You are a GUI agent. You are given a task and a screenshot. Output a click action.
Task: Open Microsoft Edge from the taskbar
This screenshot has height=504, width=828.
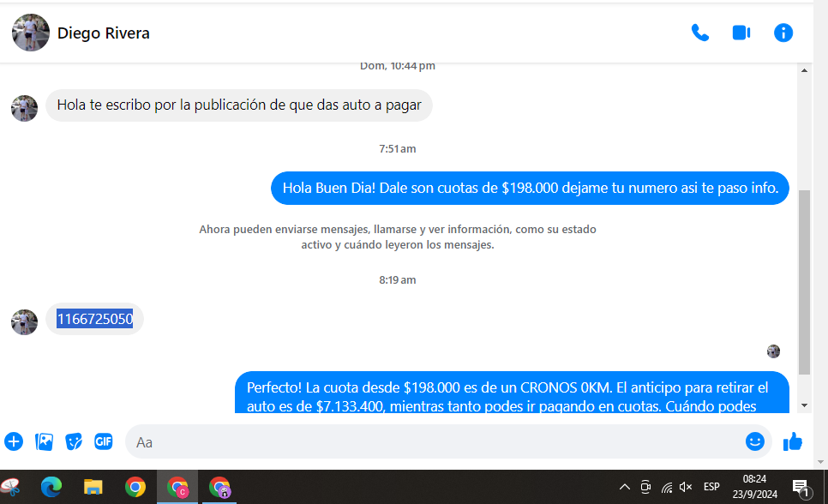pos(51,487)
